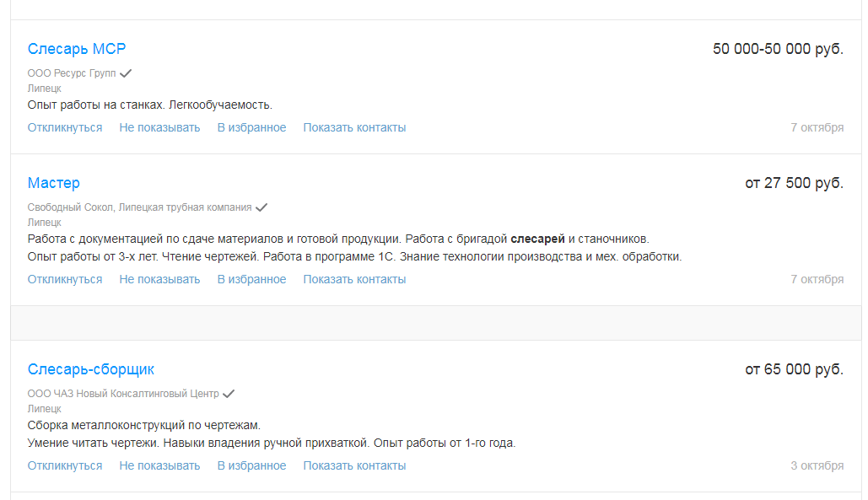
Task: Add Слесарь-сборщик to favorites
Action: (x=251, y=465)
